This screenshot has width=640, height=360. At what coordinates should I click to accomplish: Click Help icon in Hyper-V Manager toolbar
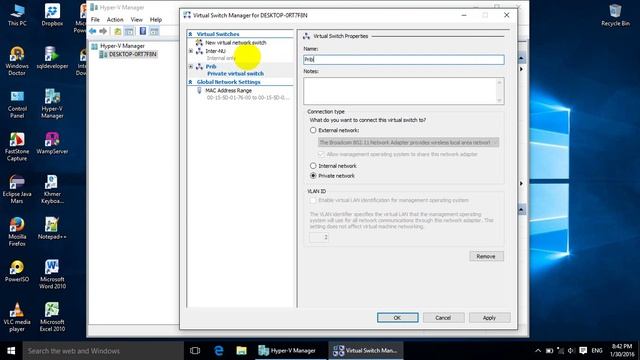(x=142, y=31)
